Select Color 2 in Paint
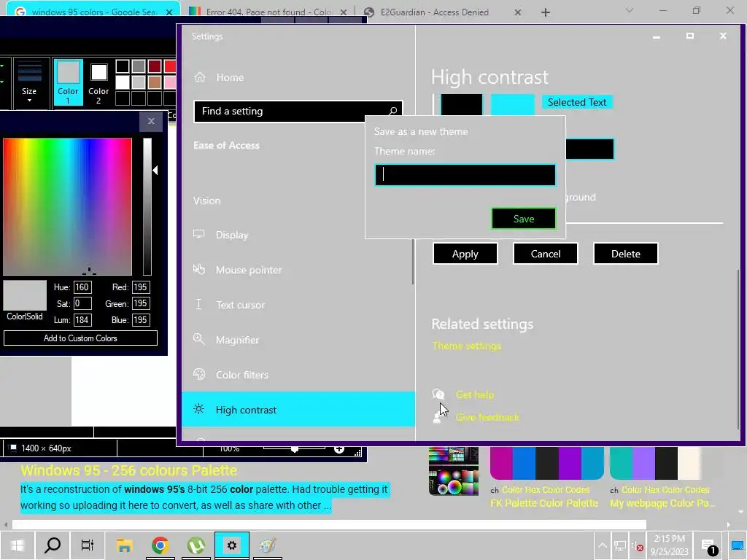The height and width of the screenshot is (560, 747). [98, 82]
